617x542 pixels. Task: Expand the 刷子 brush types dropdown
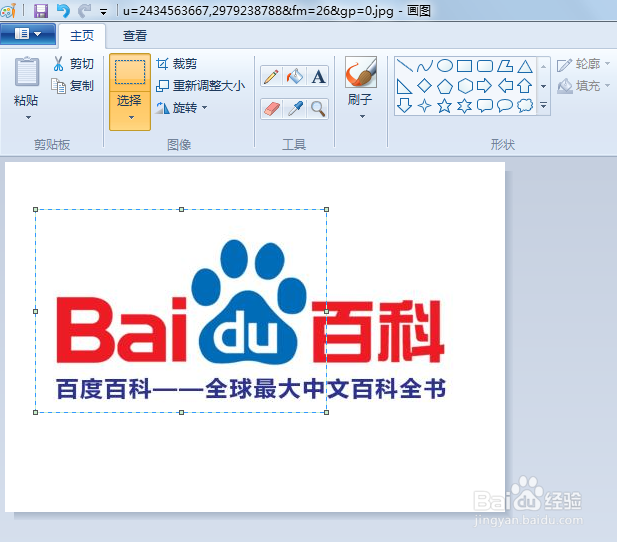362,117
